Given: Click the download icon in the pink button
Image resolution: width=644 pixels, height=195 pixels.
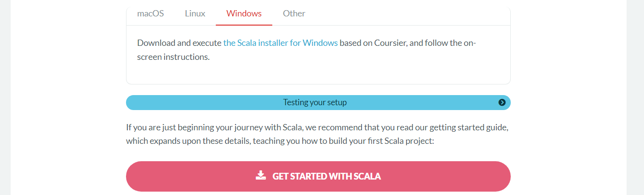Looking at the screenshot, I should click(x=261, y=175).
